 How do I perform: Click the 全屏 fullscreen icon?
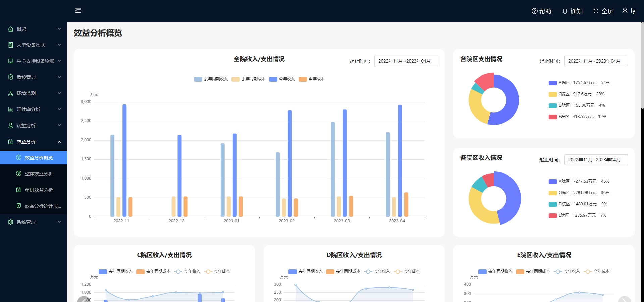(596, 11)
